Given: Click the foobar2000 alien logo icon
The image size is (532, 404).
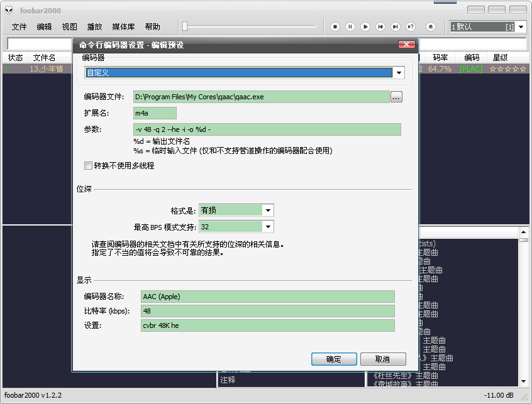Looking at the screenshot, I should [9, 10].
